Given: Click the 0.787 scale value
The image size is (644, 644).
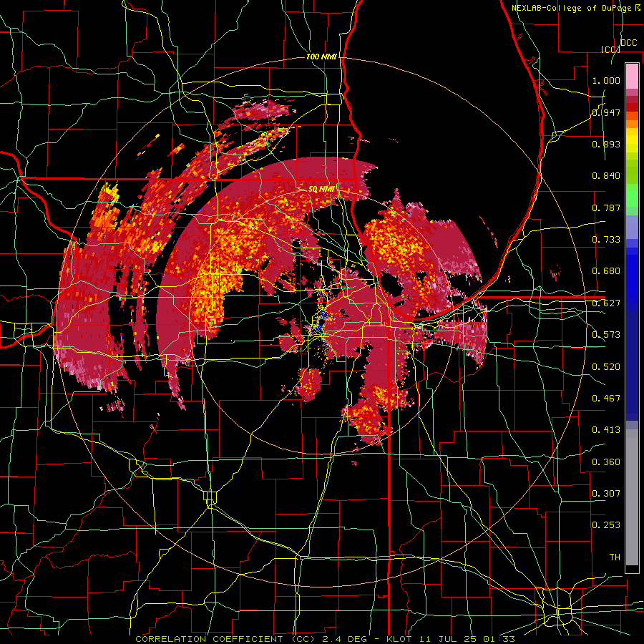Looking at the screenshot, I should (606, 208).
